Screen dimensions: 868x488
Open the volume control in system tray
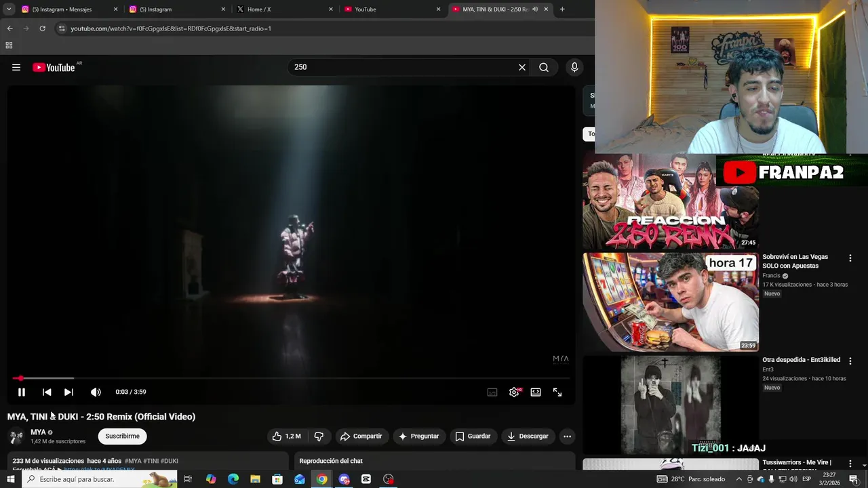(x=792, y=479)
